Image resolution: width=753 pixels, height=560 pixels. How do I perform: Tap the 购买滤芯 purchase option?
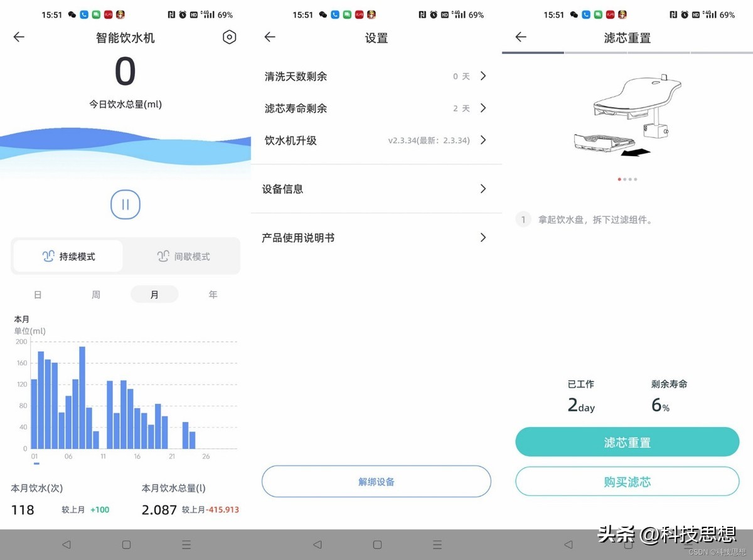click(x=627, y=482)
